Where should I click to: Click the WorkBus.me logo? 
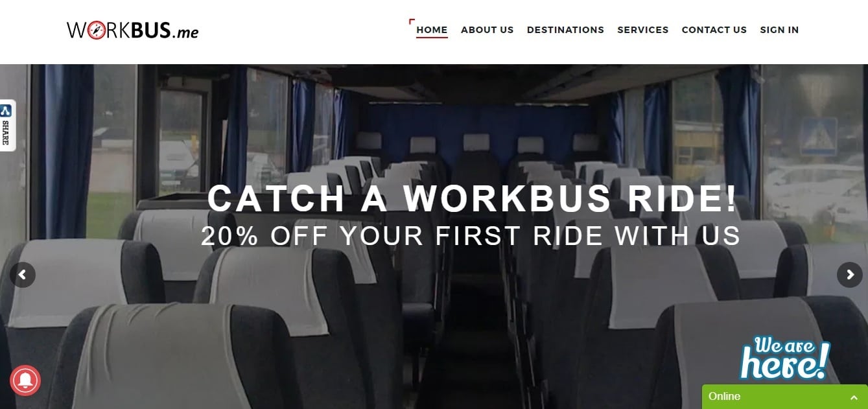[x=132, y=30]
